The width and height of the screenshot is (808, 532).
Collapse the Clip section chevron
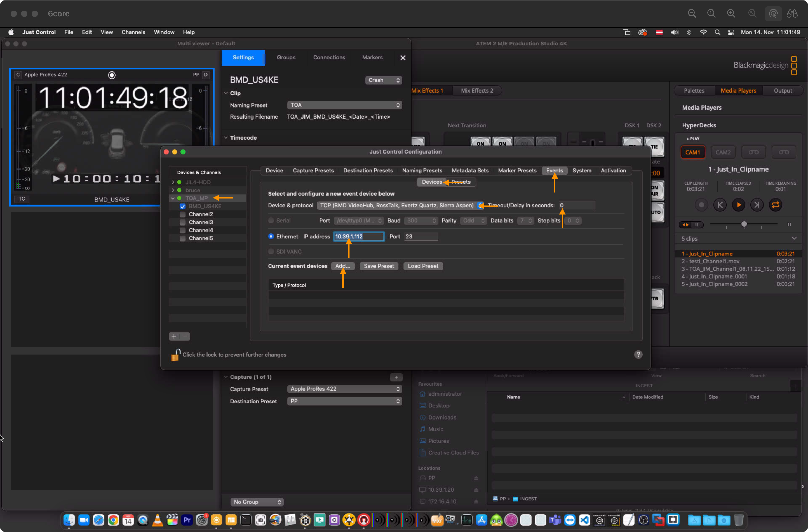pos(226,93)
